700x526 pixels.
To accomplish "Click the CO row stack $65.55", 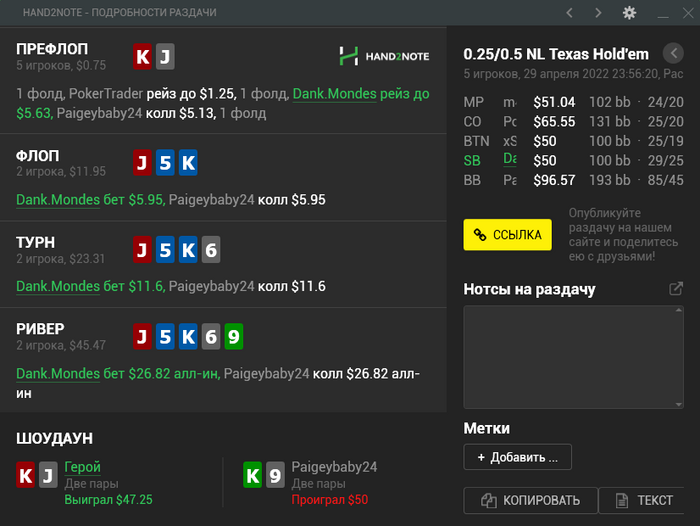I will pyautogui.click(x=554, y=122).
